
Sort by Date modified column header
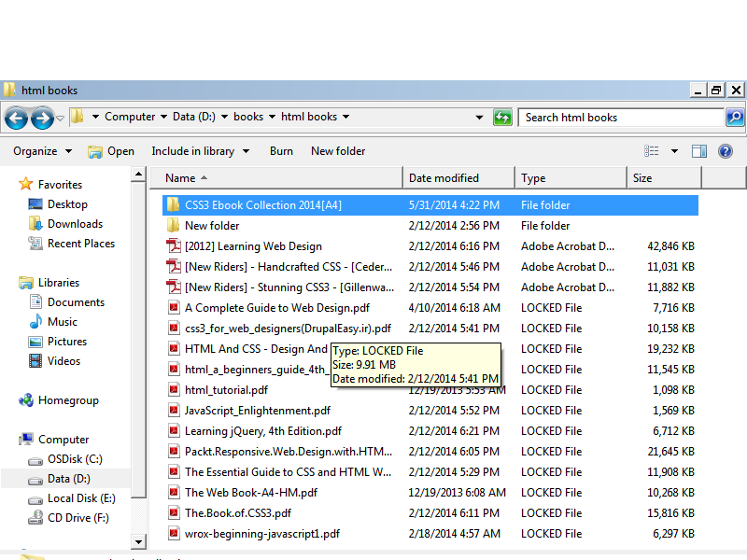pos(458,178)
